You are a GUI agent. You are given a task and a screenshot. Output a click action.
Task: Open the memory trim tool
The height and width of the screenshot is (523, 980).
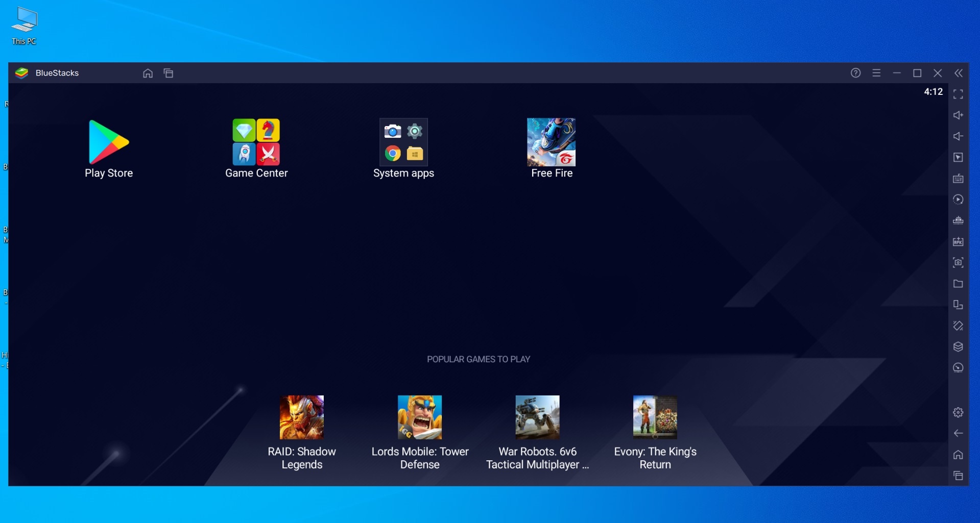(958, 220)
